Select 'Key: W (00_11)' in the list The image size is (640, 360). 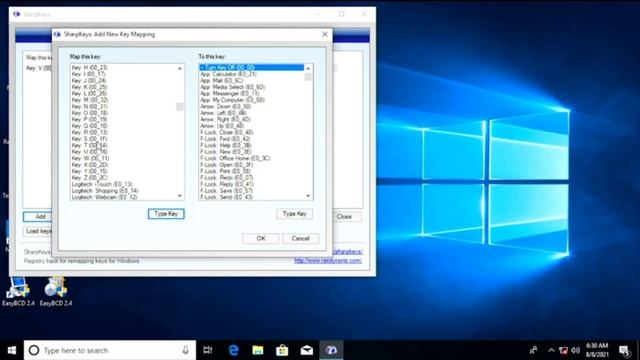[90, 158]
